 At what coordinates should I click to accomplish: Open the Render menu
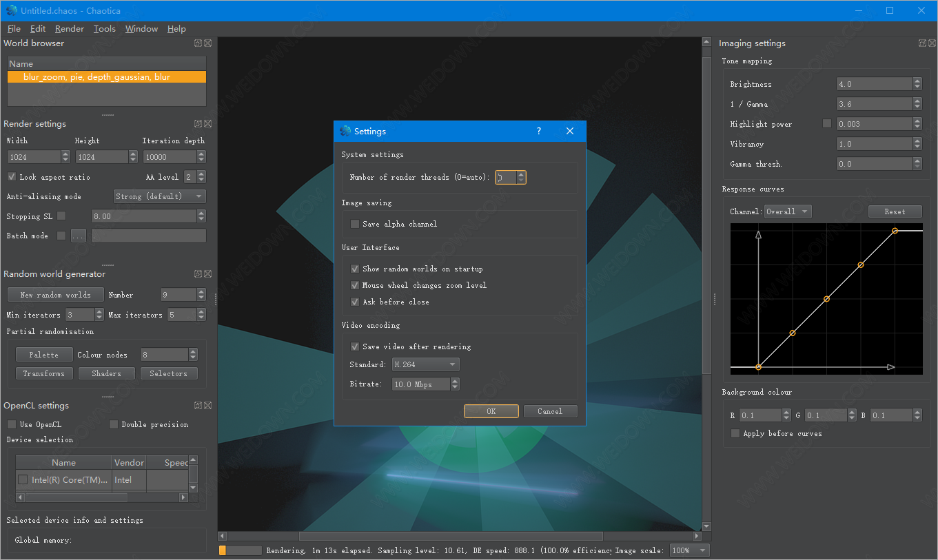(70, 29)
